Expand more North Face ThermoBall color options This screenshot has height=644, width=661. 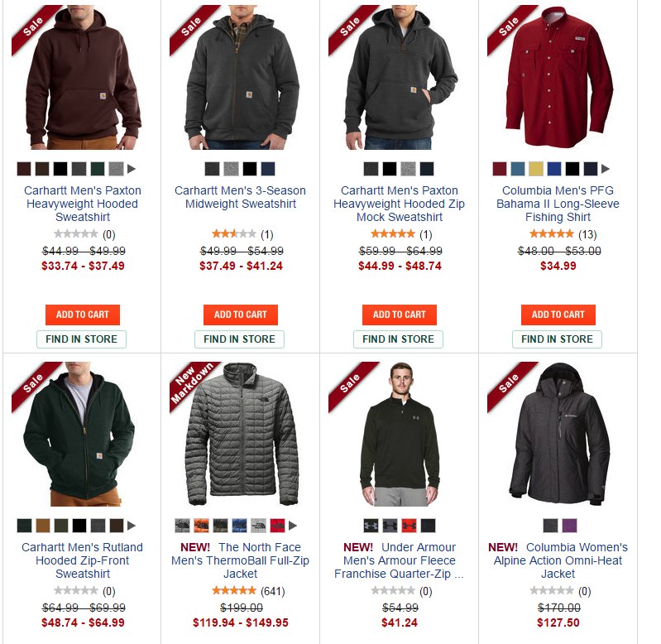tap(293, 526)
